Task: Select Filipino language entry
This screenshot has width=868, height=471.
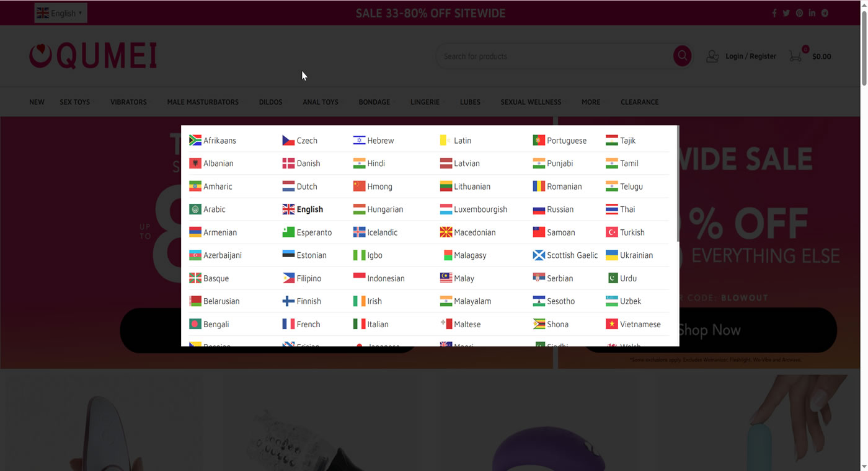Action: (x=302, y=278)
